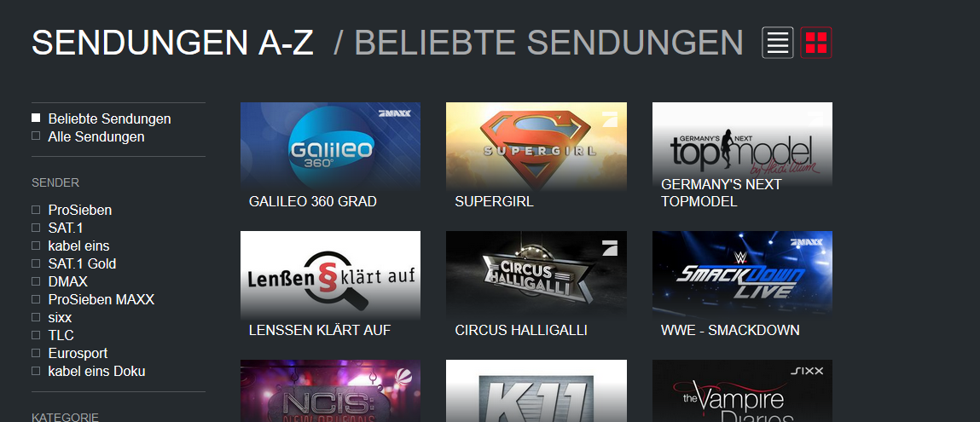
Task: Select the Beliebte Sendungen heading tab
Action: (548, 43)
